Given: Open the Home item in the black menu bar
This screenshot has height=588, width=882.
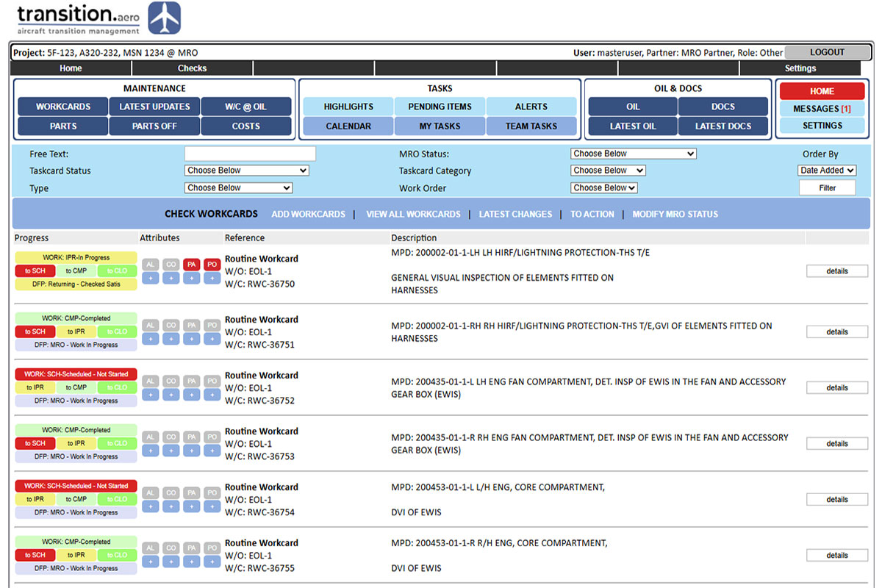Looking at the screenshot, I should click(x=71, y=68).
